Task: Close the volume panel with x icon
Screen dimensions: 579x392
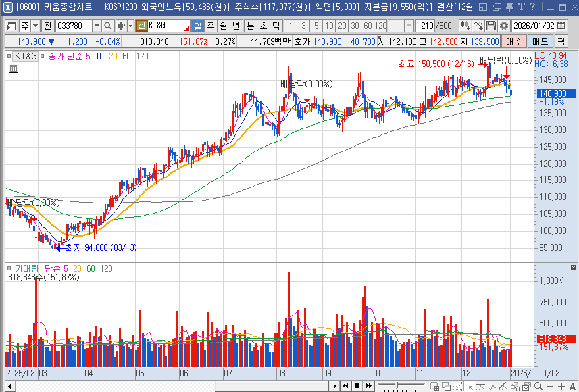Action: 573,267
